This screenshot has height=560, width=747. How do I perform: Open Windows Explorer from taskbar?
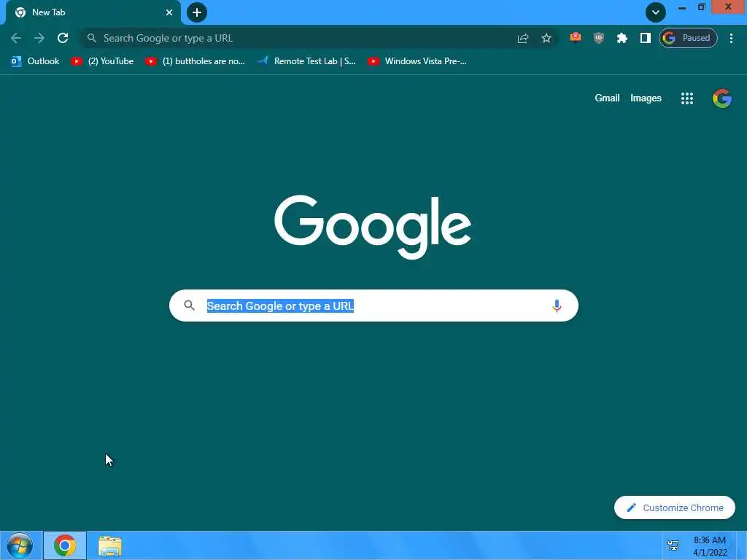110,545
